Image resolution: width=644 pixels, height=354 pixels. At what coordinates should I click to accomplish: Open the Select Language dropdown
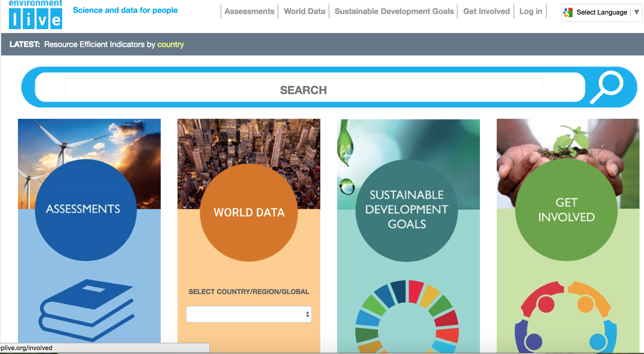(602, 13)
